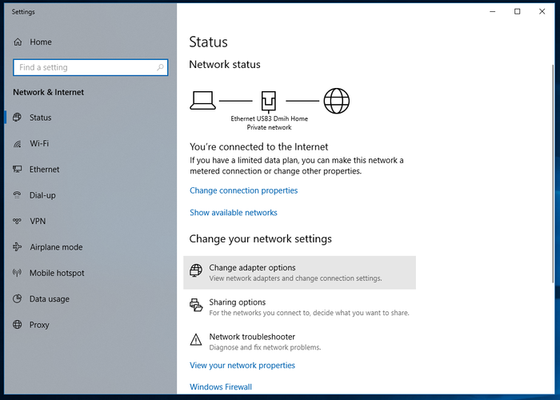Click the Home icon in sidebar
Screen dimensions: 560x400
18,42
